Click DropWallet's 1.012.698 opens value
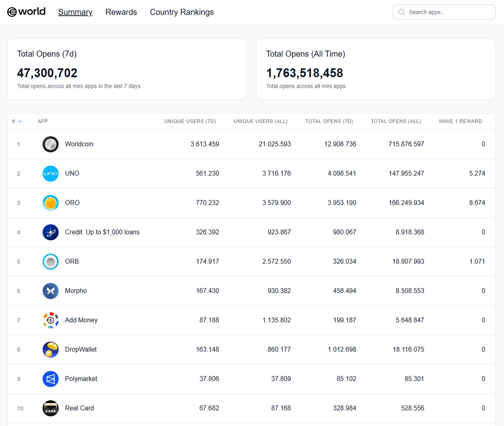Viewport: 504px width, 426px height. click(x=342, y=350)
